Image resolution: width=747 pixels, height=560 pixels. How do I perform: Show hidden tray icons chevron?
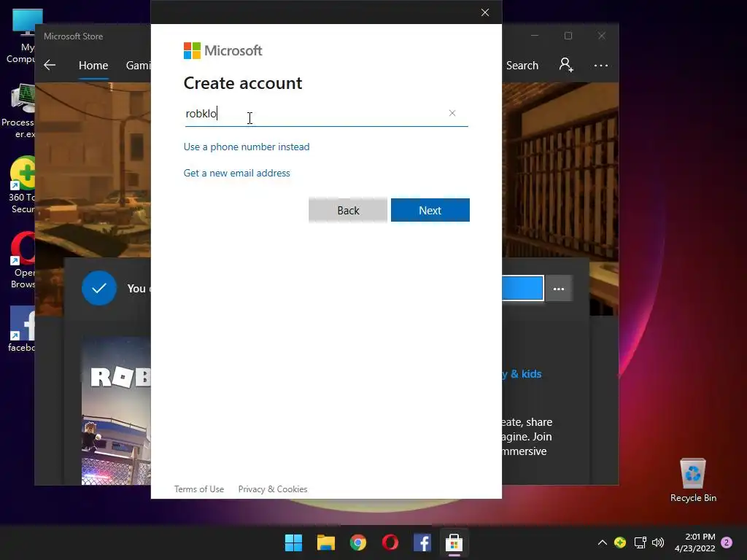(x=602, y=542)
